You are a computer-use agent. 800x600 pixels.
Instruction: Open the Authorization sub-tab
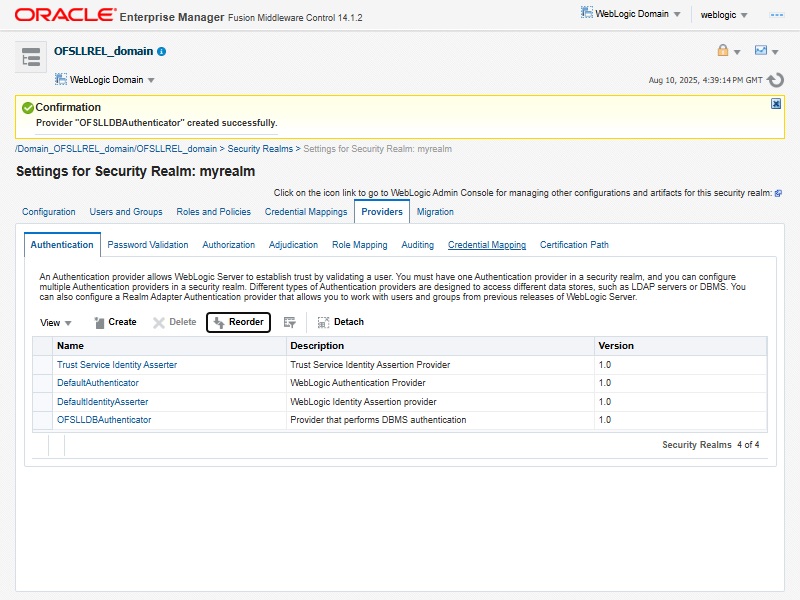229,245
